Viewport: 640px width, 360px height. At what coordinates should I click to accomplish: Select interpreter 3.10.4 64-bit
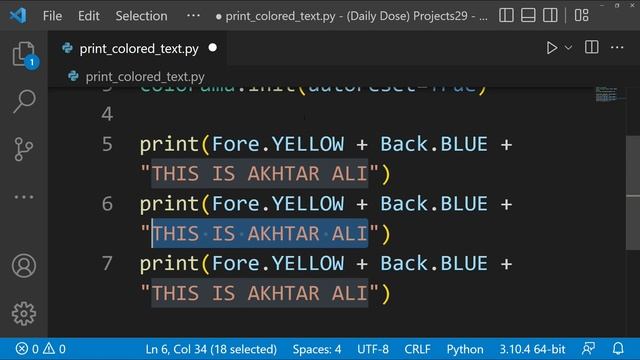coord(532,349)
